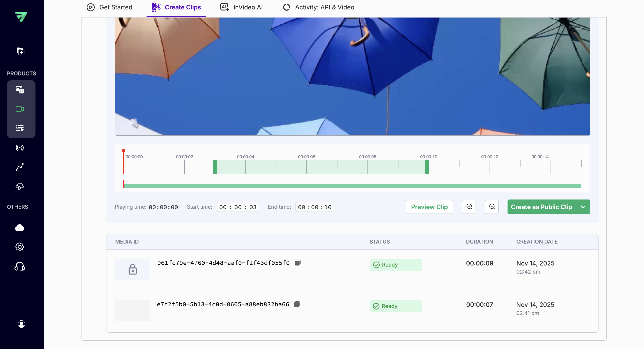Copy the media ID ending in 832ba66
Viewport: 644px width, 349px height.
297,304
